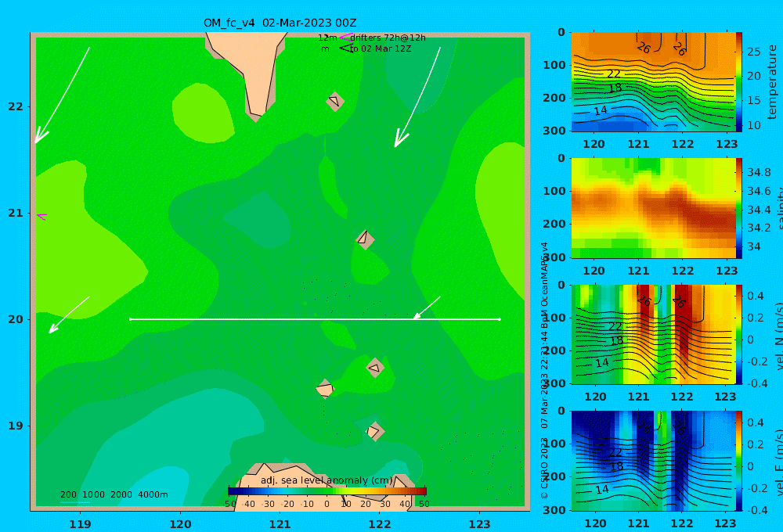Click the 'drifters 72h@12h' legend text

coord(388,38)
